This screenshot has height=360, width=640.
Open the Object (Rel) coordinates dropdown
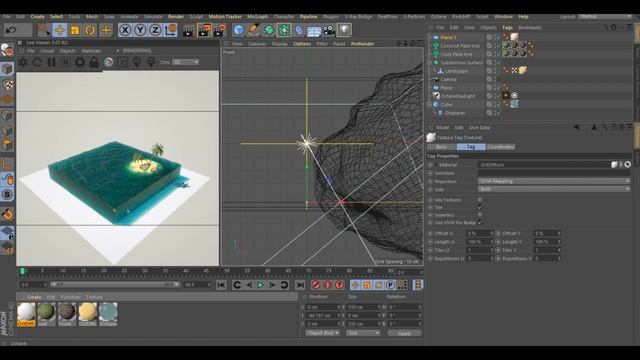point(322,333)
